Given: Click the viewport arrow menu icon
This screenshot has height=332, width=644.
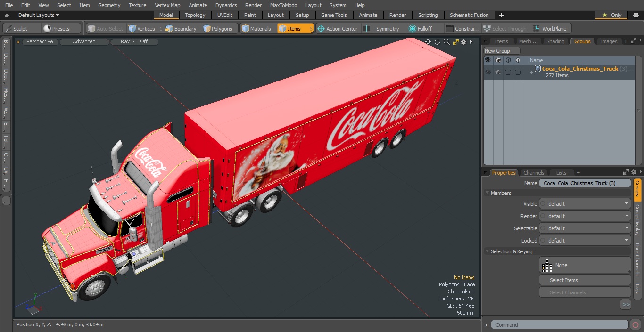Looking at the screenshot, I should [x=471, y=42].
